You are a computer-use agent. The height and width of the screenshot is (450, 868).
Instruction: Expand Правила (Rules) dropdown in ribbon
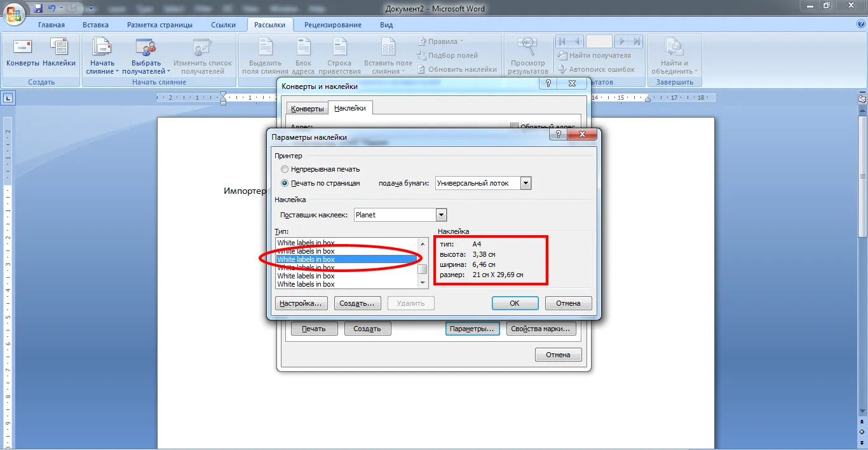tap(440, 41)
